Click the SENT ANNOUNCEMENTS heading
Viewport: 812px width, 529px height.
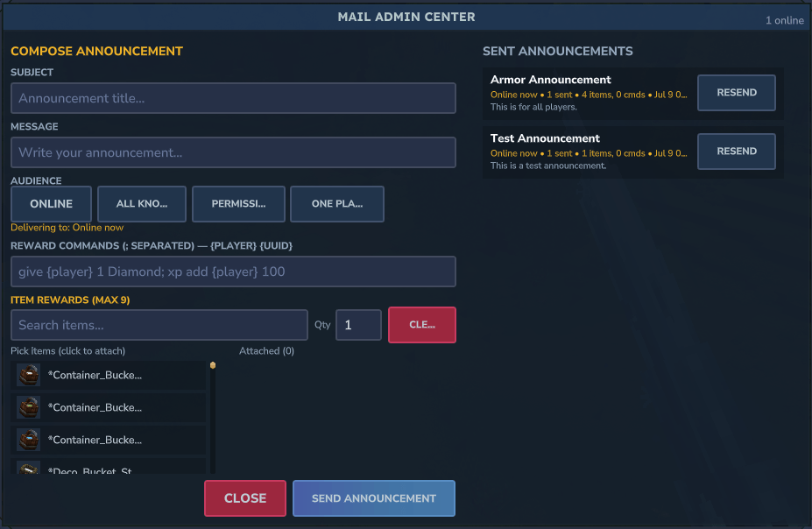point(558,52)
